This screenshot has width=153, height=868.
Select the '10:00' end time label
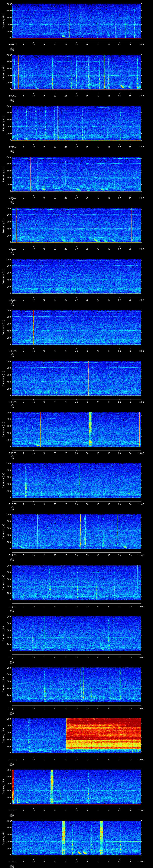(141, 453)
